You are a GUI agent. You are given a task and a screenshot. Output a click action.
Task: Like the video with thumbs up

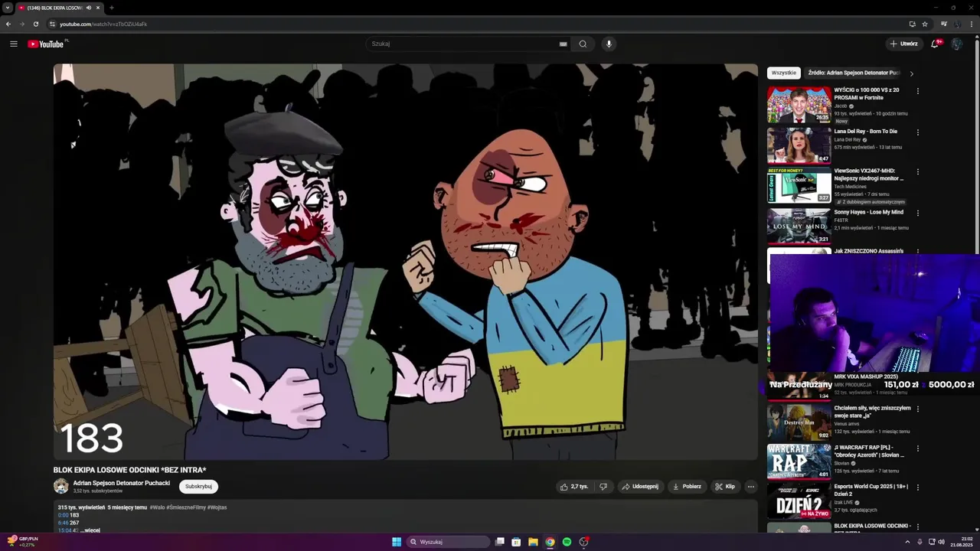point(573,486)
